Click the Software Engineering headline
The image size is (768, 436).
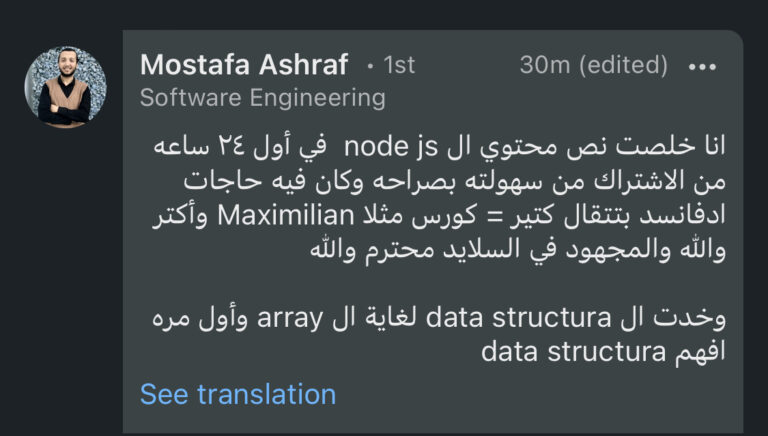point(263,98)
